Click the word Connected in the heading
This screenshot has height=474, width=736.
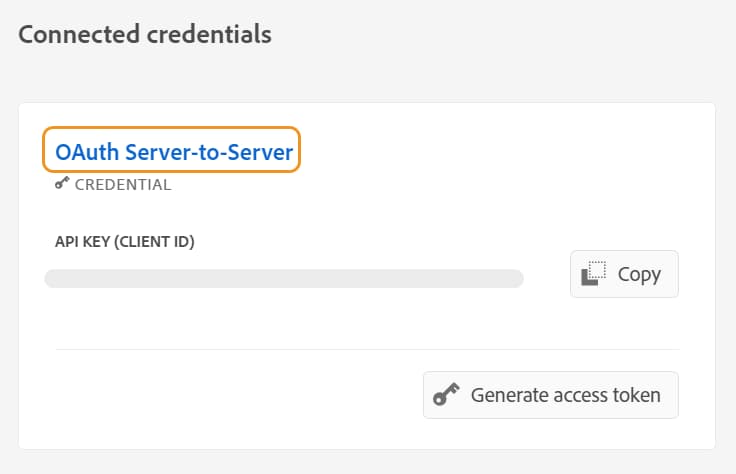tap(75, 34)
